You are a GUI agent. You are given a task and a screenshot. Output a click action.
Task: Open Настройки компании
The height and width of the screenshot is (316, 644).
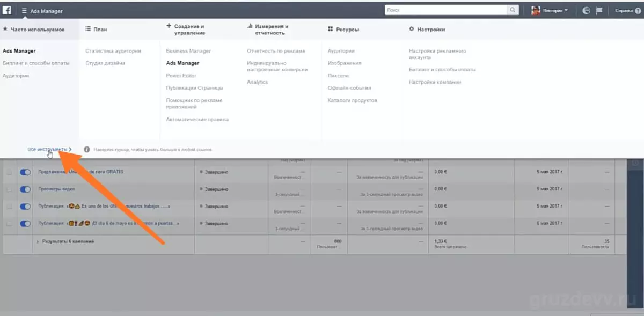[435, 82]
